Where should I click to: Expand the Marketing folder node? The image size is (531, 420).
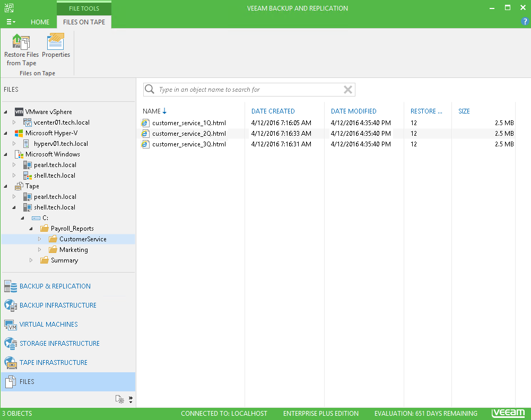click(x=39, y=250)
